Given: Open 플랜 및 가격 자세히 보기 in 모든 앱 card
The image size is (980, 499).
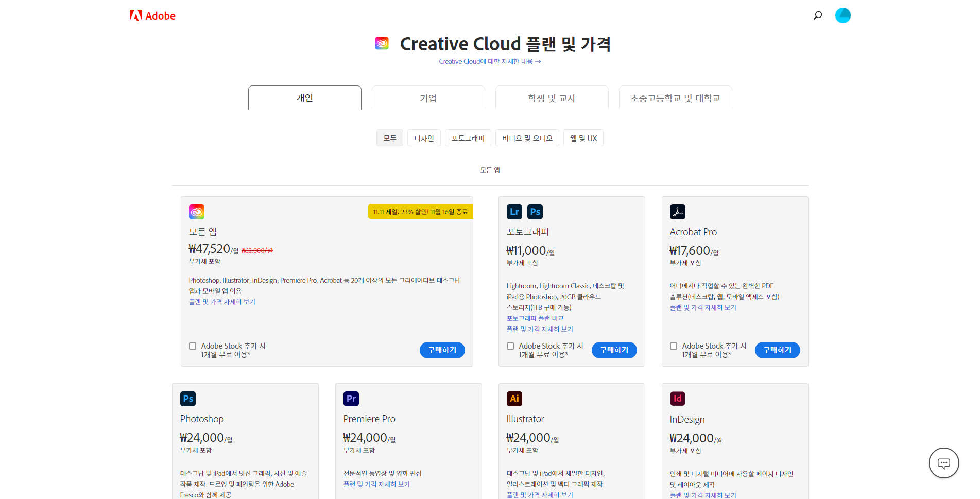Looking at the screenshot, I should [x=222, y=302].
